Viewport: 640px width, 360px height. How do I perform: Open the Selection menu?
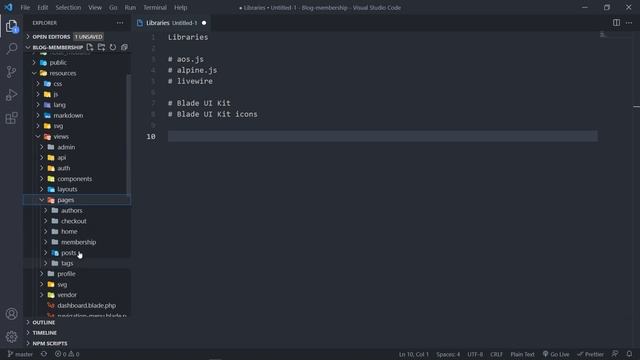pos(68,7)
